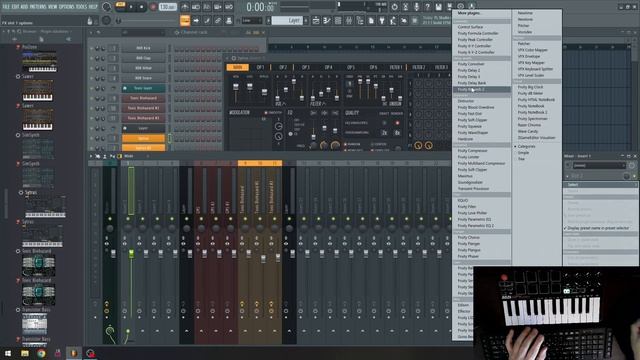Open the mixer preset selector dropdown
This screenshot has height=360, width=640.
[x=599, y=165]
